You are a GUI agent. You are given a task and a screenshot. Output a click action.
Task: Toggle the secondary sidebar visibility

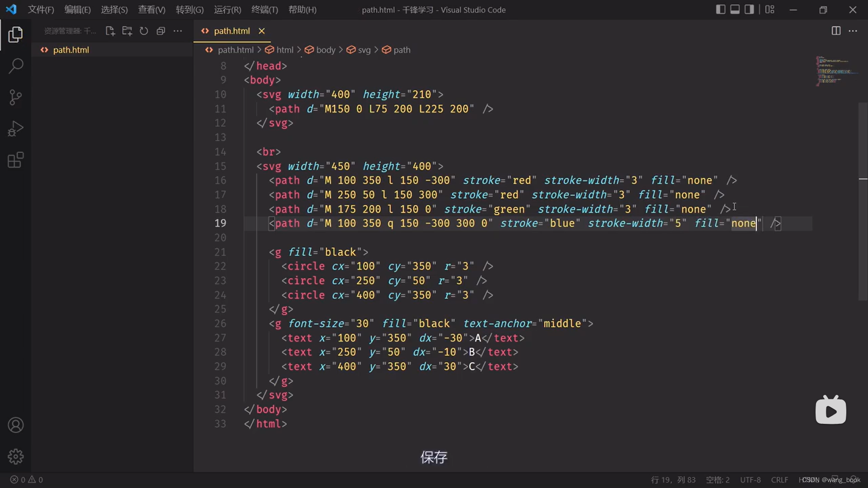click(749, 9)
